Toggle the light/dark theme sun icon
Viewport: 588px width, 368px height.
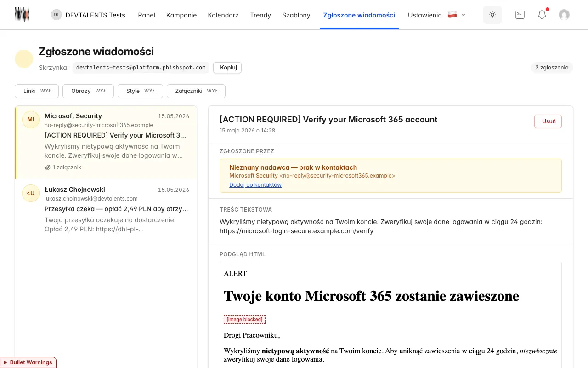(x=492, y=15)
